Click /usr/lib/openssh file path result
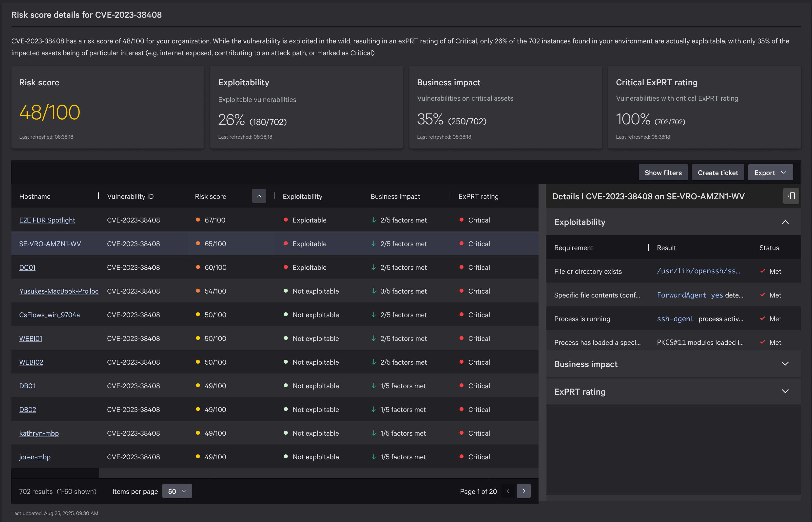812x522 pixels. tap(698, 271)
